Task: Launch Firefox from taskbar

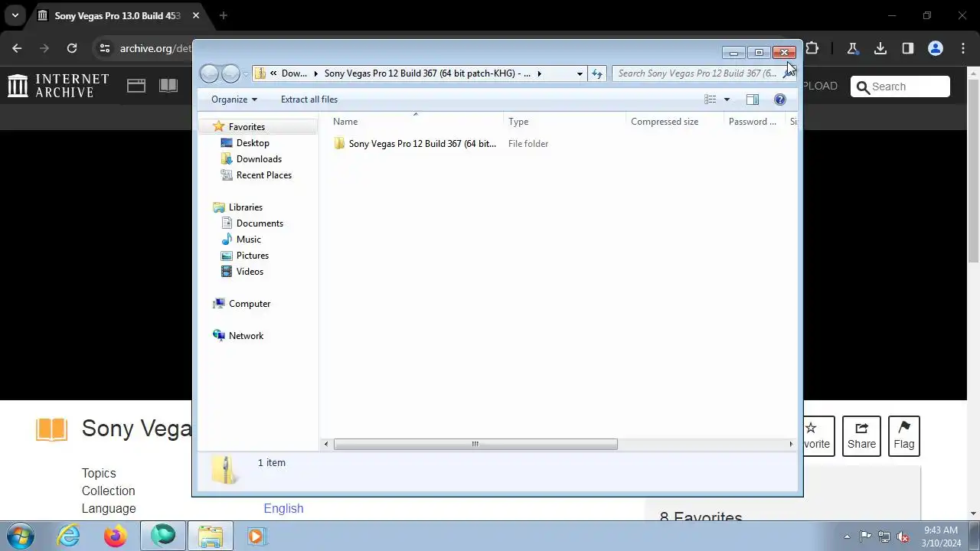Action: [x=116, y=536]
